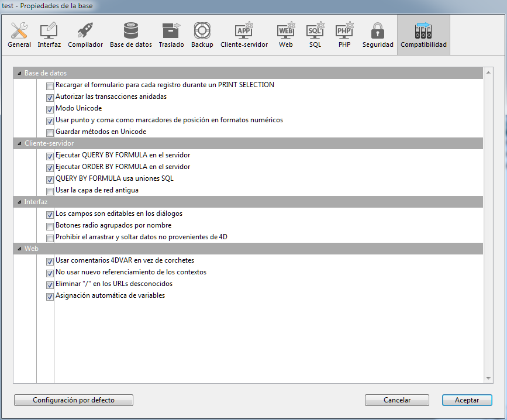507x420 pixels.
Task: Uncheck No usar nuevo referenciamiento de los contextos
Action: tap(50, 273)
